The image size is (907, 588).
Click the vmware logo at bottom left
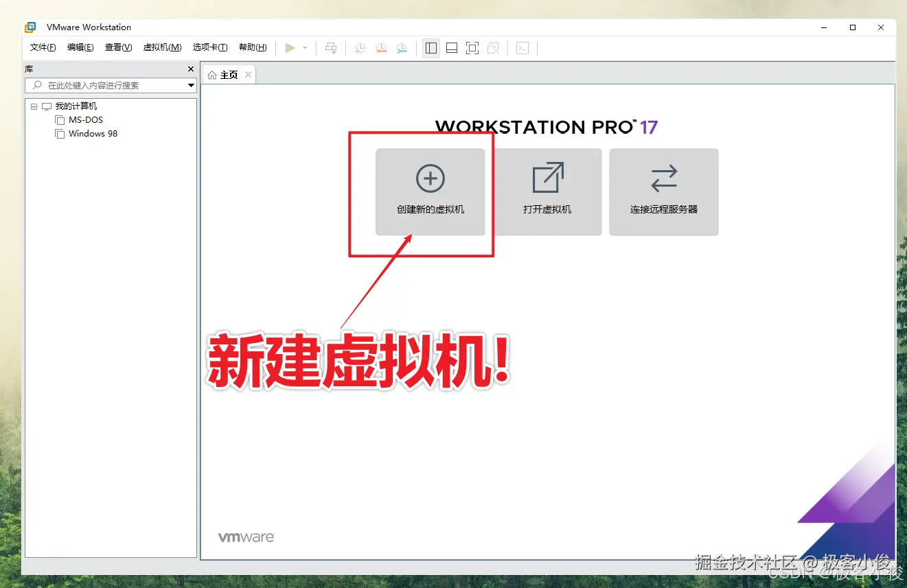pos(246,537)
